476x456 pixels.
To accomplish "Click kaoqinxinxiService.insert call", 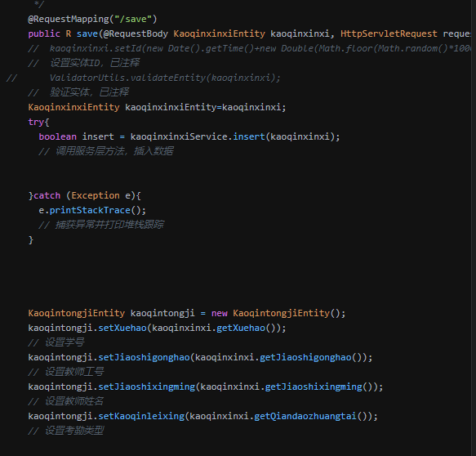I will (234, 136).
